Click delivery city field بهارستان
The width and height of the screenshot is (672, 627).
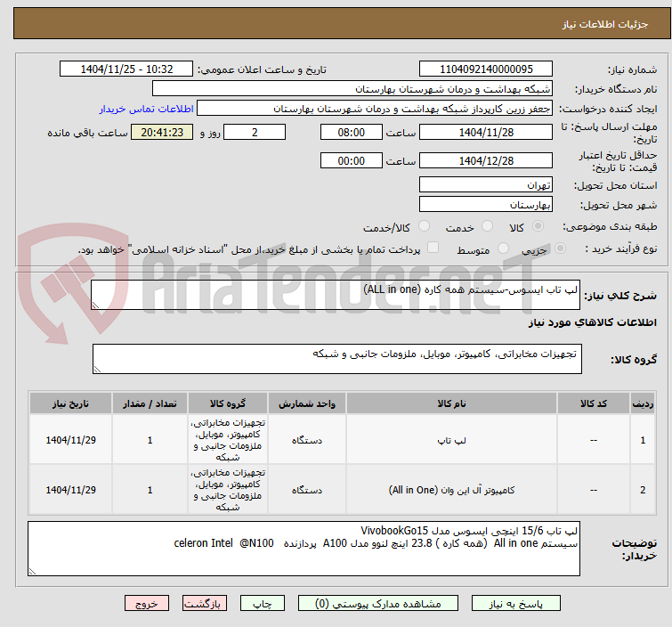(x=486, y=204)
